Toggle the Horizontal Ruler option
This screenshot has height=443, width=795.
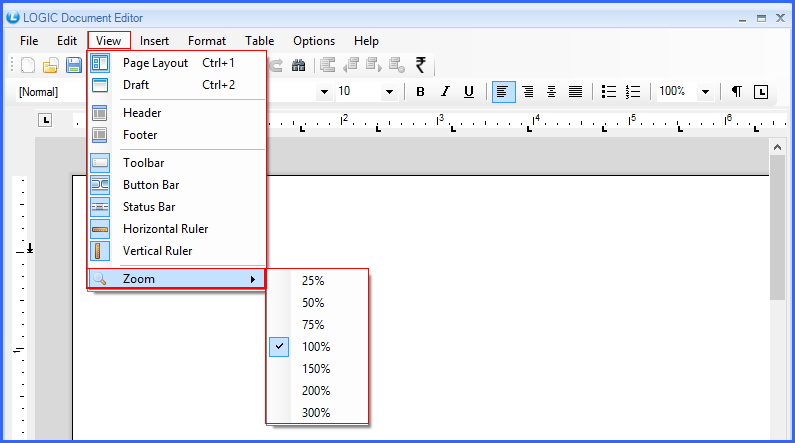pos(177,229)
